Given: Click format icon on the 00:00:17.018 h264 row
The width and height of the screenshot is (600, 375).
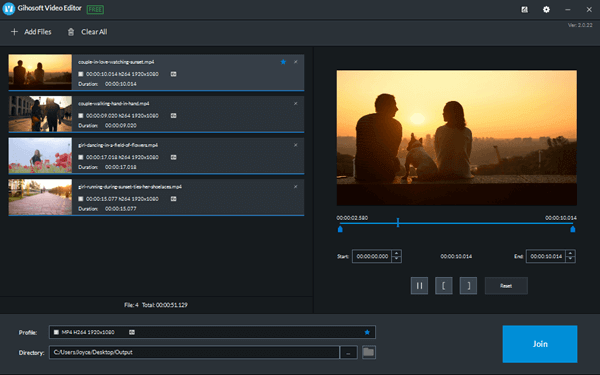Looking at the screenshot, I should pos(173,157).
